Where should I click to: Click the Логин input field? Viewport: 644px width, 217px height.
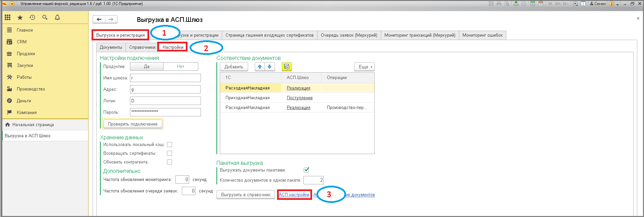(x=165, y=101)
